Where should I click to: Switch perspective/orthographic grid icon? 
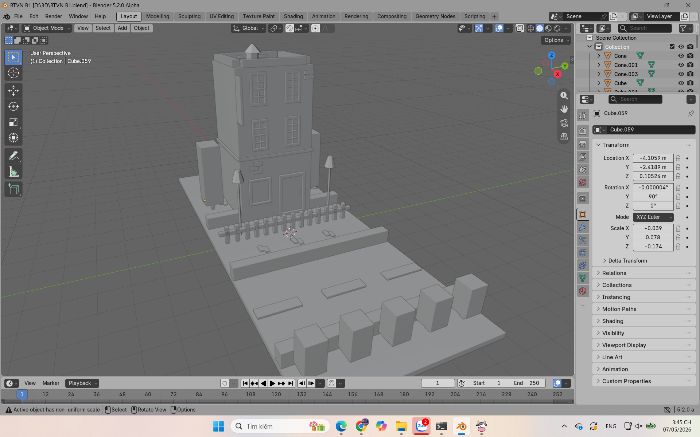(x=564, y=136)
